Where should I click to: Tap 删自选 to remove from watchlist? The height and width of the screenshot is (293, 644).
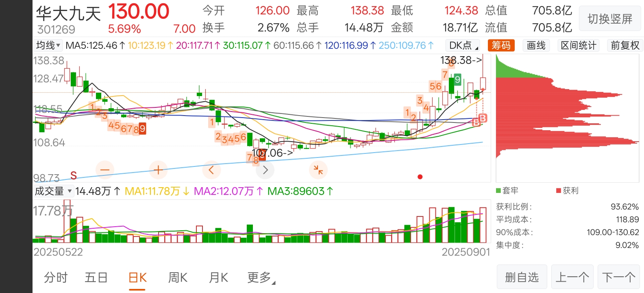[x=522, y=277]
